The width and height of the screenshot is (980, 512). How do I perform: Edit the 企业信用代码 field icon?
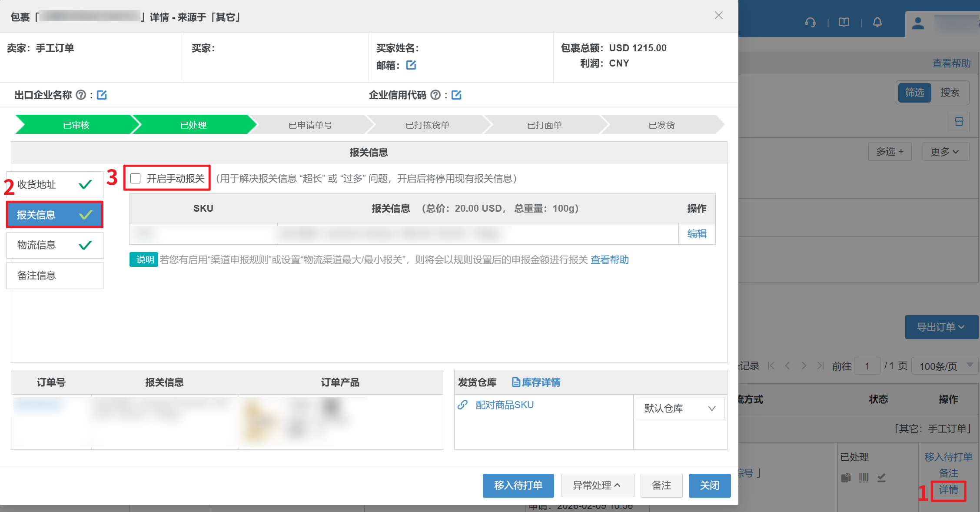[456, 95]
